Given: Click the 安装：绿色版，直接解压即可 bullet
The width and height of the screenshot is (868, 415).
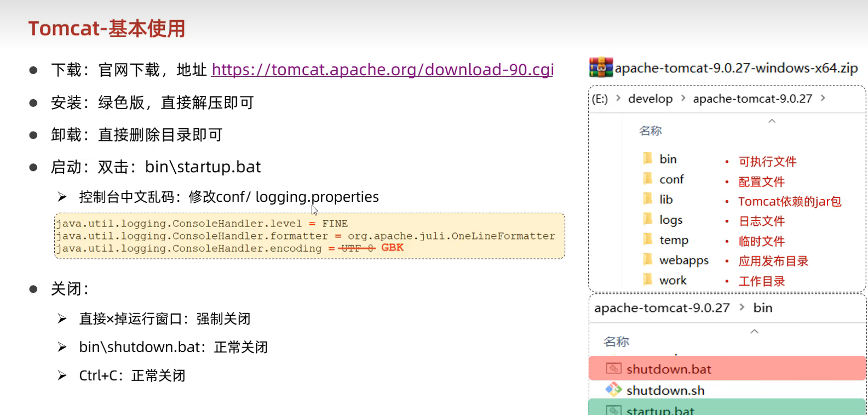Looking at the screenshot, I should click(152, 103).
